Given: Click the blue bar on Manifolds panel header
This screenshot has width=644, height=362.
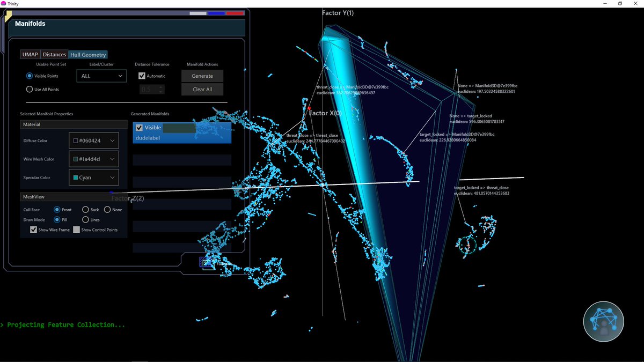Looking at the screenshot, I should 216,13.
